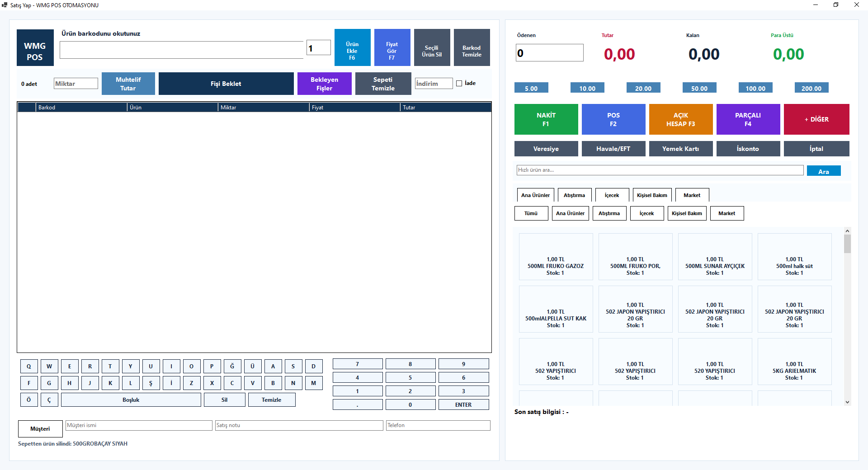Add 500ML FRUKO GAZOZ product
Screen dimensions: 868x470
(556, 257)
